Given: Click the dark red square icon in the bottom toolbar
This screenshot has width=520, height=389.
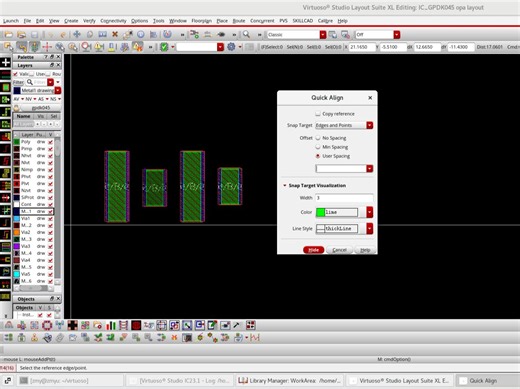Looking at the screenshot, I should coord(136,325).
